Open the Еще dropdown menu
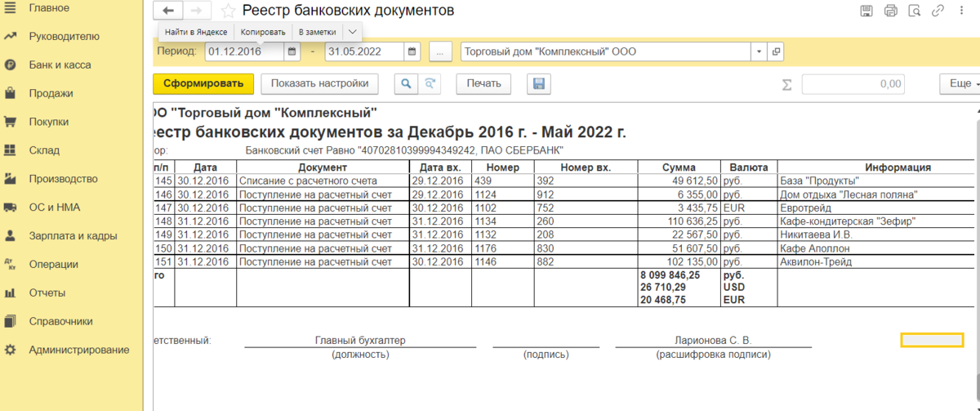 [960, 83]
